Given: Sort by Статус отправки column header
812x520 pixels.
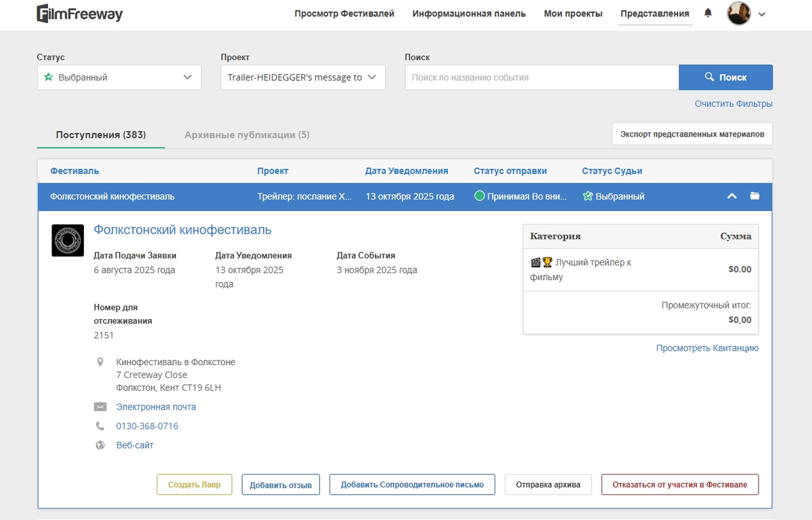Looking at the screenshot, I should [510, 171].
